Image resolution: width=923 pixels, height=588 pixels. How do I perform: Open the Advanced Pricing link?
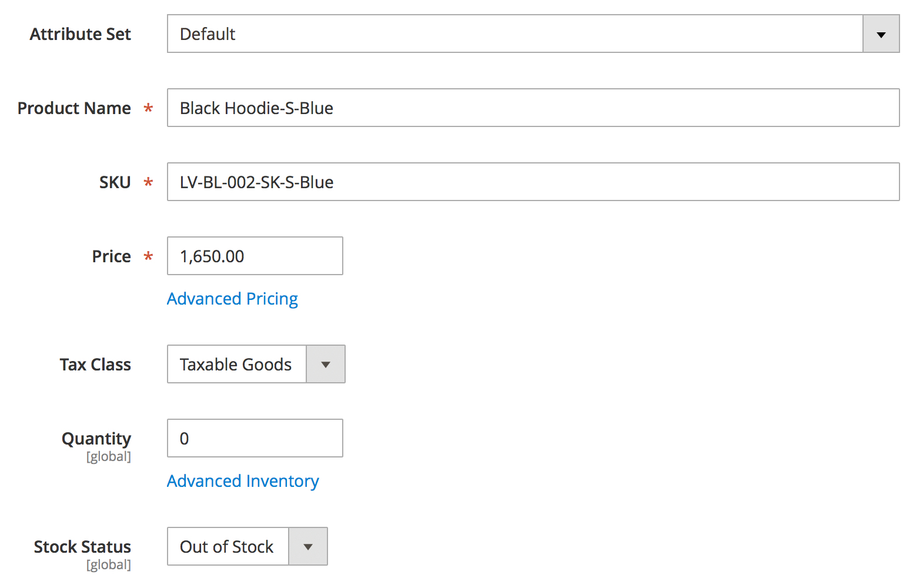click(232, 299)
